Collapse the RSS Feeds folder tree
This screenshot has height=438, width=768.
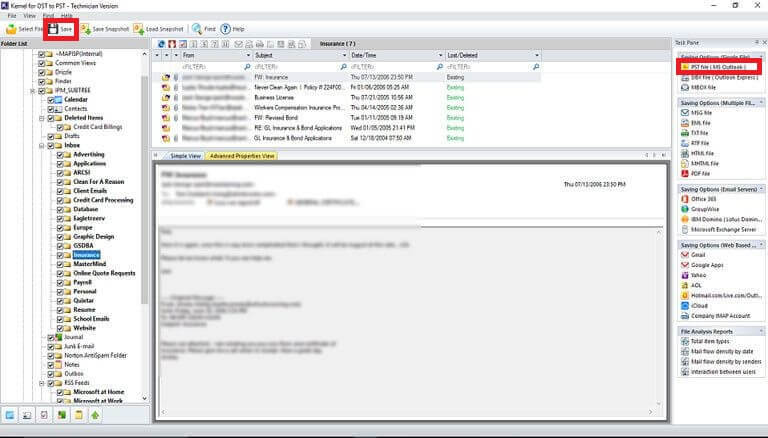click(42, 383)
